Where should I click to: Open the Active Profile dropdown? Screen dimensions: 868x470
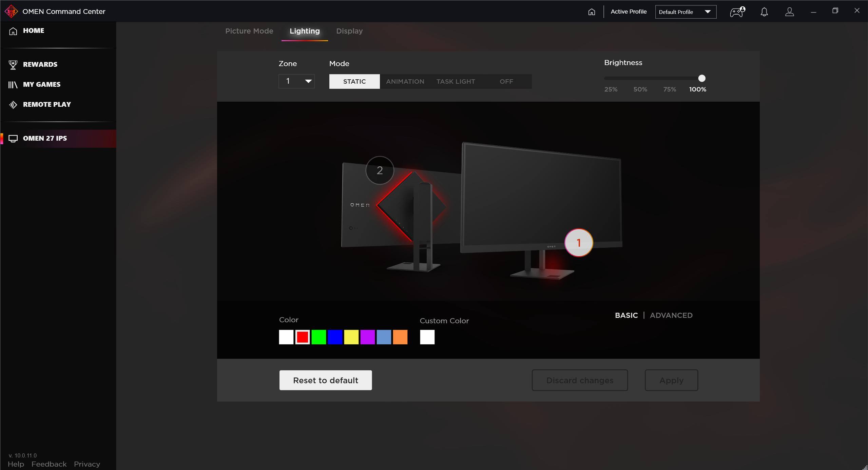685,12
